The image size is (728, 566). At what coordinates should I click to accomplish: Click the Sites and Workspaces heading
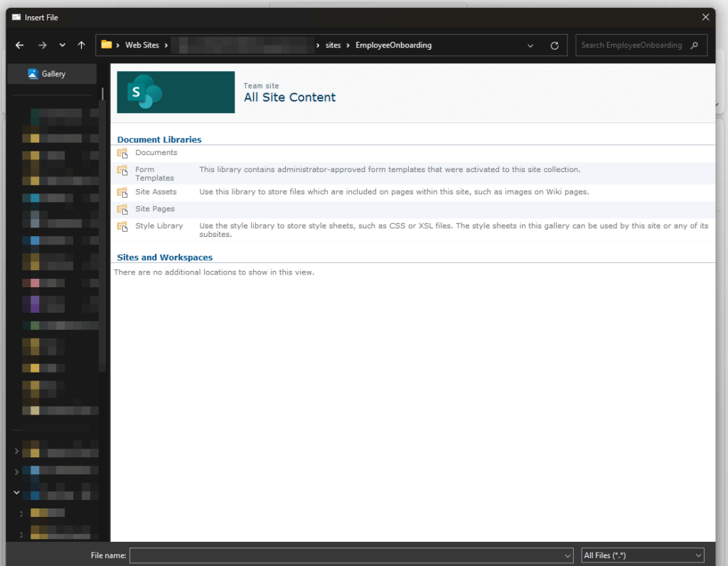[165, 257]
